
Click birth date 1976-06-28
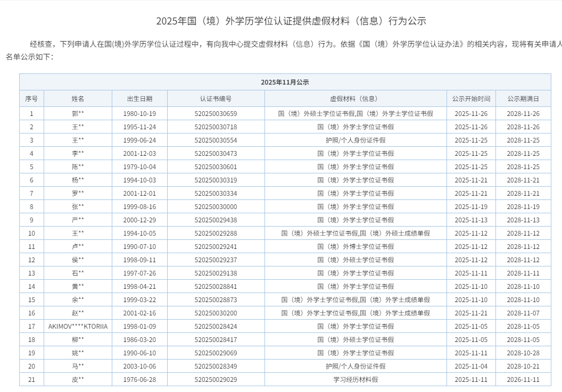pyautogui.click(x=139, y=379)
